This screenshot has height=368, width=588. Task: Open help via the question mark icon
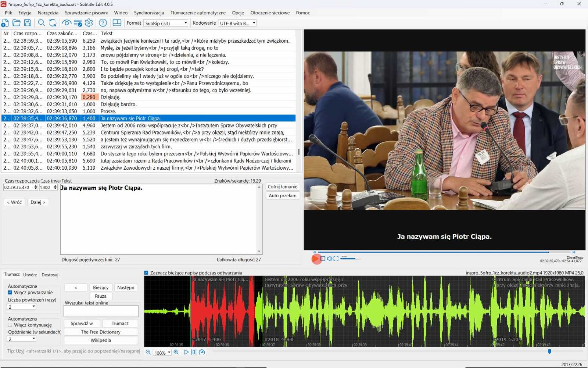coord(103,23)
